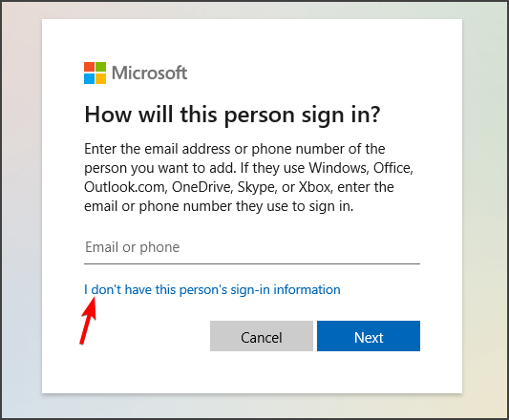Focus the Email or phone field
The image size is (509, 420).
[252, 247]
